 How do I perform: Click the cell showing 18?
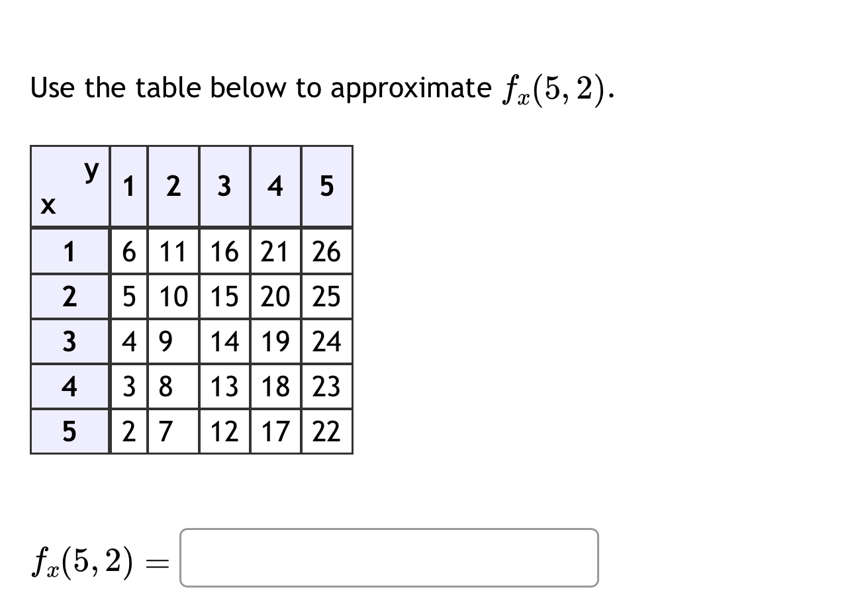coord(275,387)
